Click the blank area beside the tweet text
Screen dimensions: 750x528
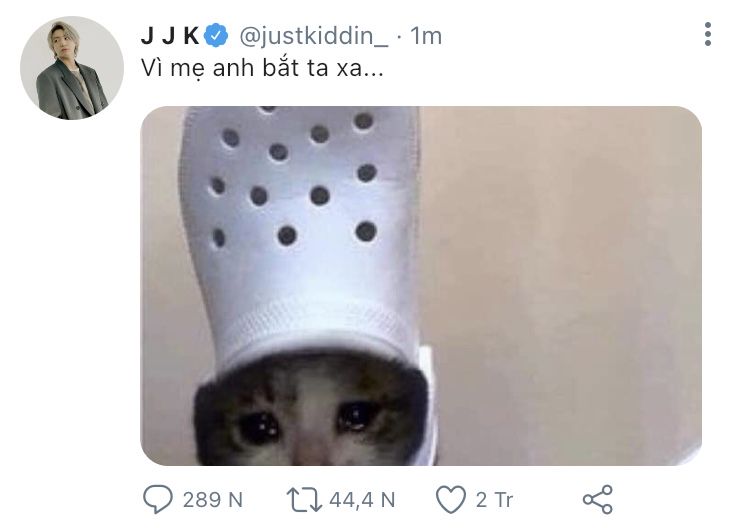coord(540,68)
